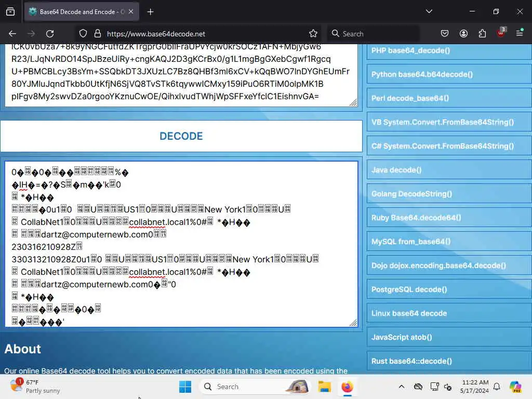View site security padlock information
The width and height of the screenshot is (532, 399).
[x=98, y=34]
